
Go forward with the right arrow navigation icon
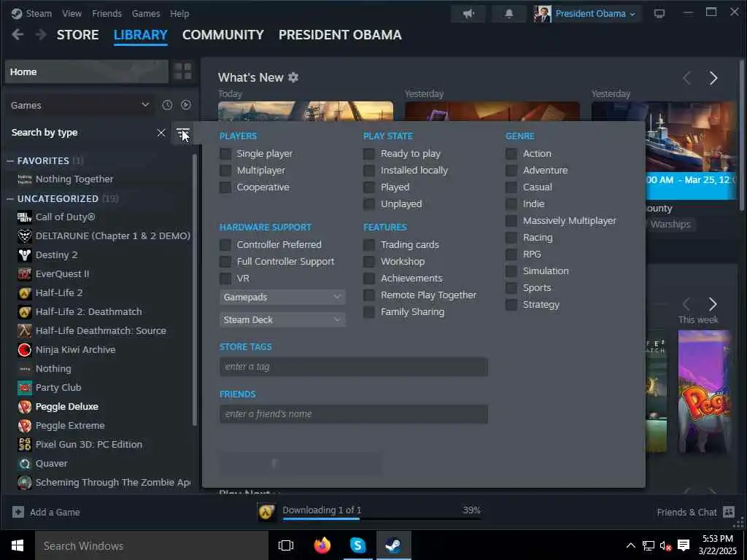pyautogui.click(x=41, y=35)
